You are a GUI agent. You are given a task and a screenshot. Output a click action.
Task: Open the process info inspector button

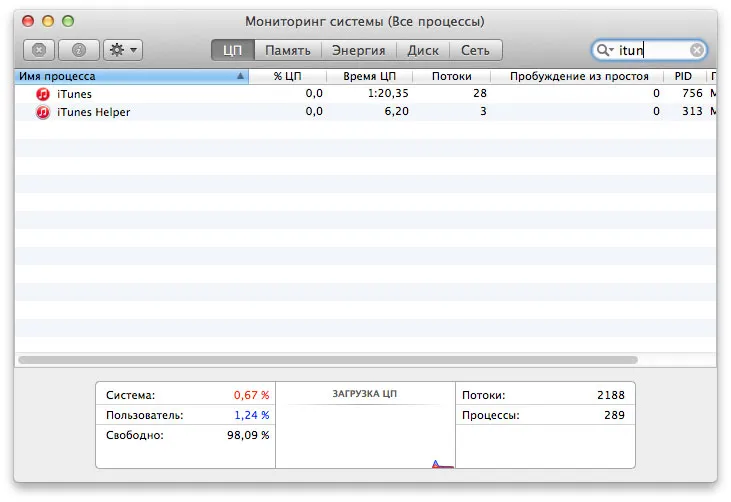pos(79,50)
